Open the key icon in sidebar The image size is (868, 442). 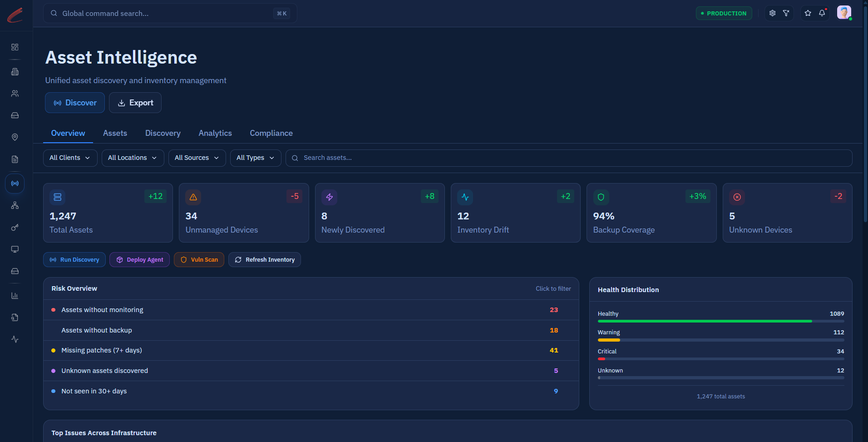pyautogui.click(x=15, y=228)
